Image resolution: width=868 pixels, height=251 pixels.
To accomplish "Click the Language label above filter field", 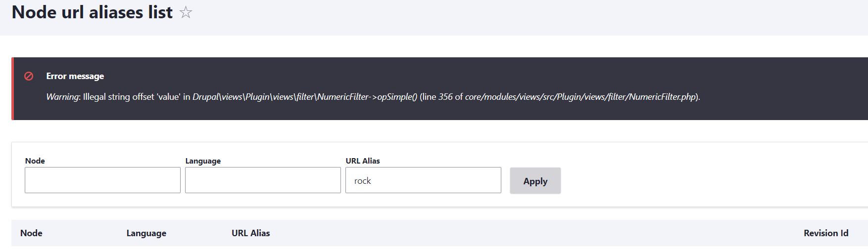I will click(x=203, y=161).
